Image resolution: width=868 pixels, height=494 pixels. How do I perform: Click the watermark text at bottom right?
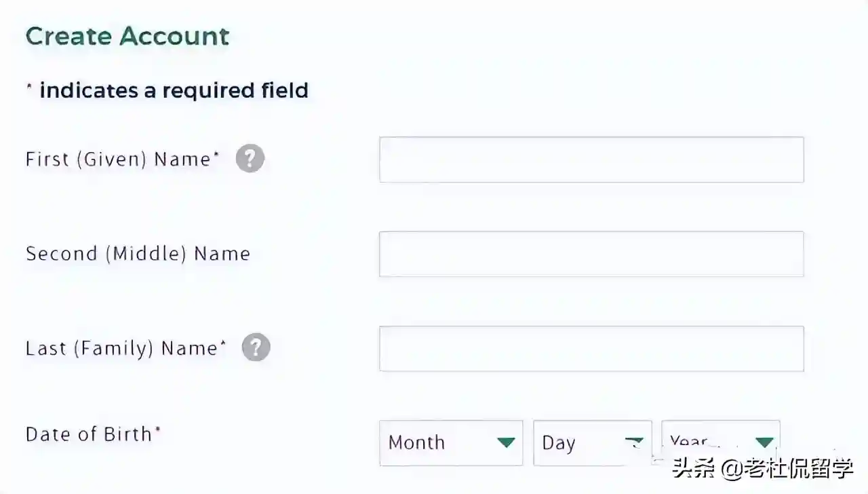762,468
